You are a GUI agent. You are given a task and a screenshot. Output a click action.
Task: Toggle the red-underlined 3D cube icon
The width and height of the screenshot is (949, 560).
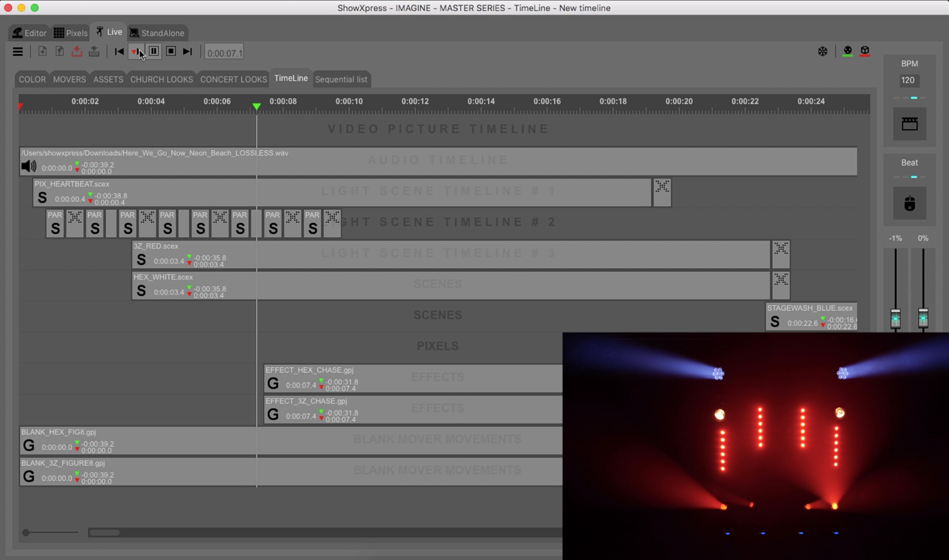865,51
